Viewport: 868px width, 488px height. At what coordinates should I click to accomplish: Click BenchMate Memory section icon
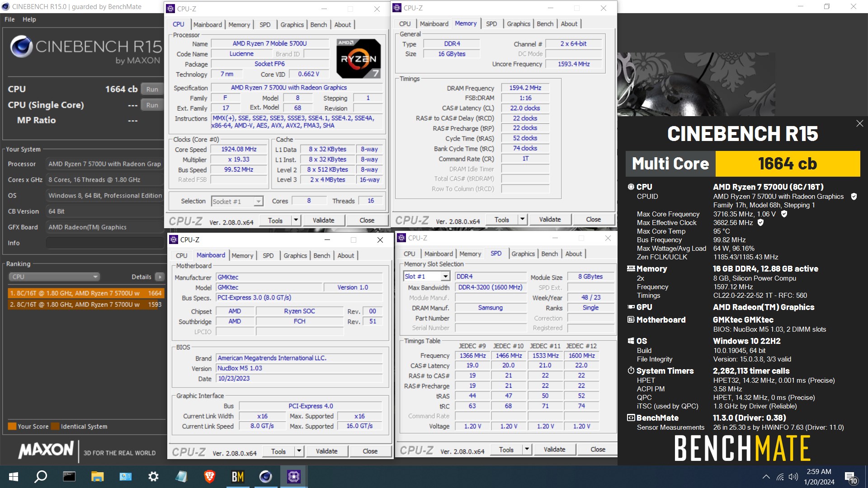[631, 268]
